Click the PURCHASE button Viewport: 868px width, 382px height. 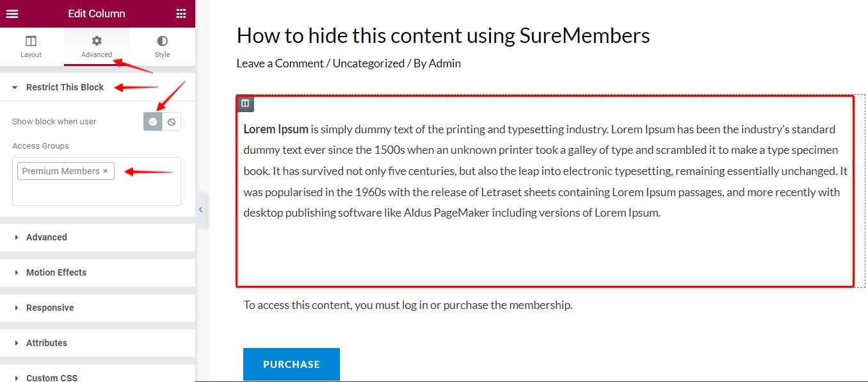coord(291,364)
